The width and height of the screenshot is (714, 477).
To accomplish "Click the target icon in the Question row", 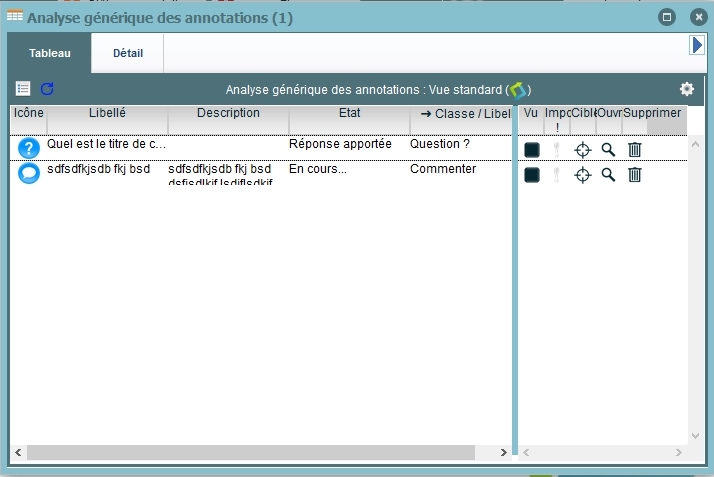I will [x=583, y=150].
